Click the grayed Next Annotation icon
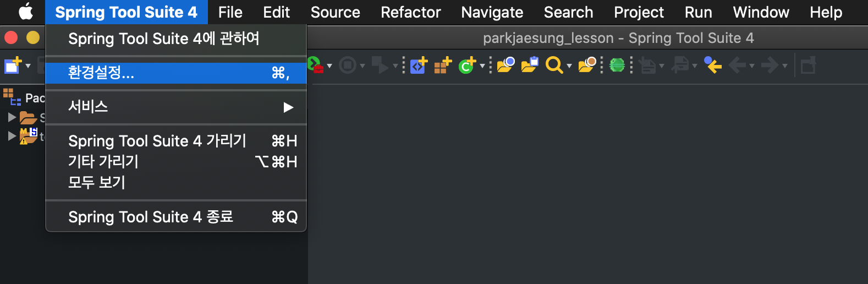Viewport: 868px width, 284px height. tap(647, 65)
